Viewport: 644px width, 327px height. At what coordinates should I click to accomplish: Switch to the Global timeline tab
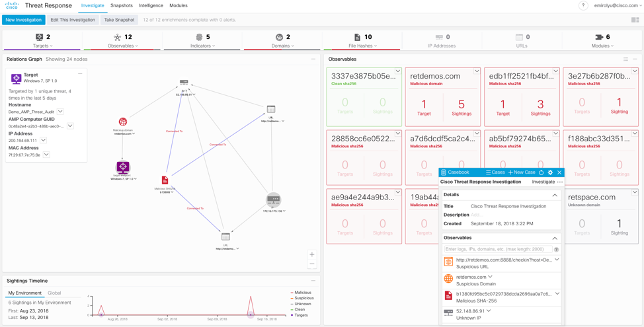(54, 293)
